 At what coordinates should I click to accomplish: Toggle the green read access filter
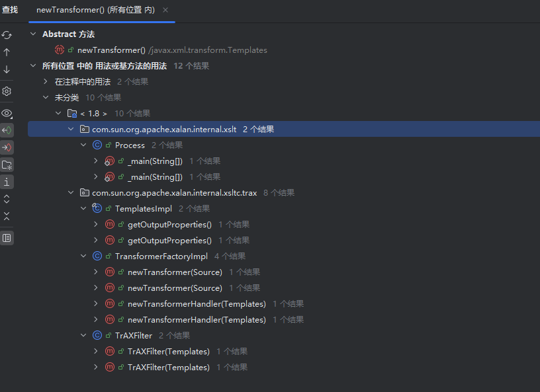click(7, 130)
